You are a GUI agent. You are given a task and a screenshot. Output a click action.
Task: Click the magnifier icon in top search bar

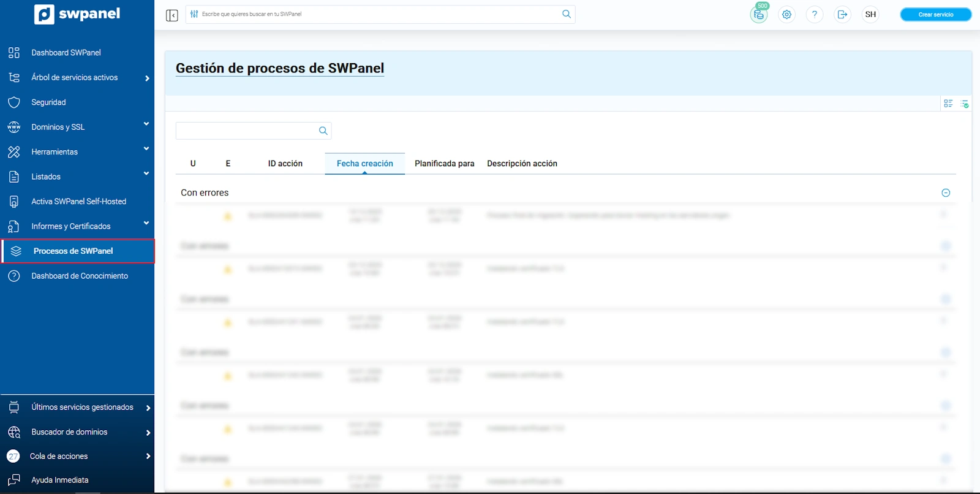567,14
